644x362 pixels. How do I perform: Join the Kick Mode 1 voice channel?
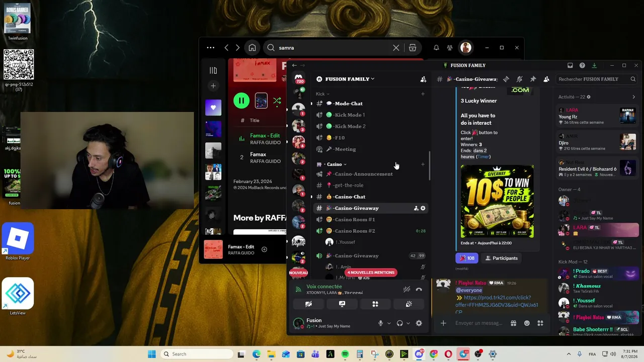pyautogui.click(x=370, y=115)
